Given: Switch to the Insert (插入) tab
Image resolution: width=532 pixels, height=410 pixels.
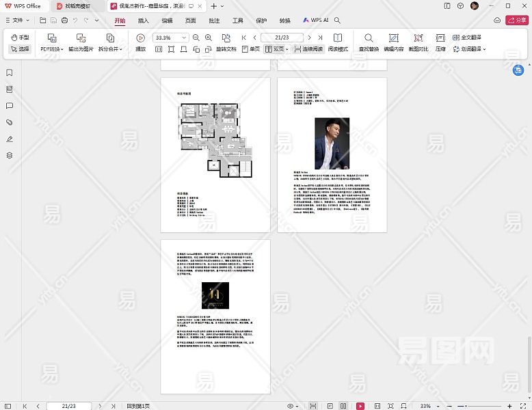Looking at the screenshot, I should click(144, 20).
